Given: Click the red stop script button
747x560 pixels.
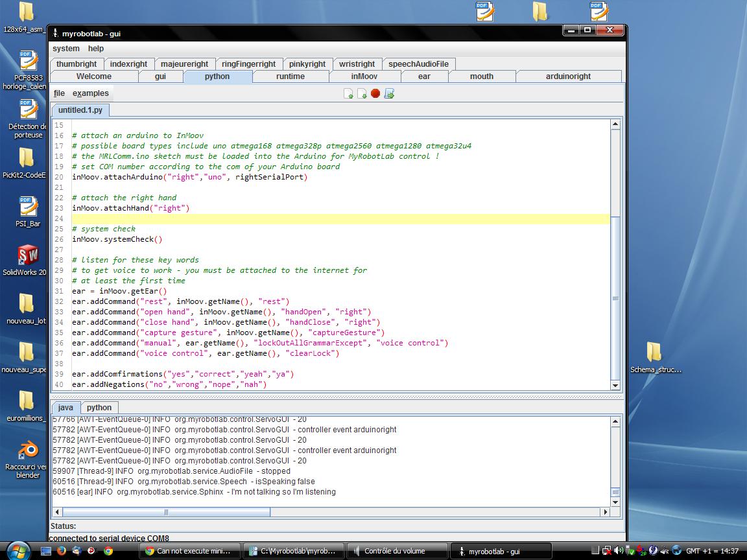Looking at the screenshot, I should pos(375,93).
